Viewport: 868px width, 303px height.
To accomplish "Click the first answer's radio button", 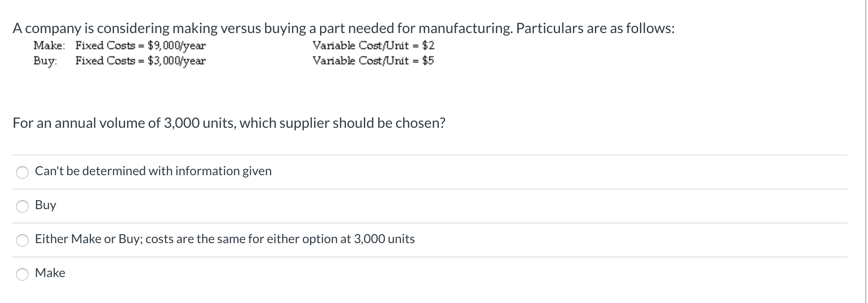I will click(23, 172).
